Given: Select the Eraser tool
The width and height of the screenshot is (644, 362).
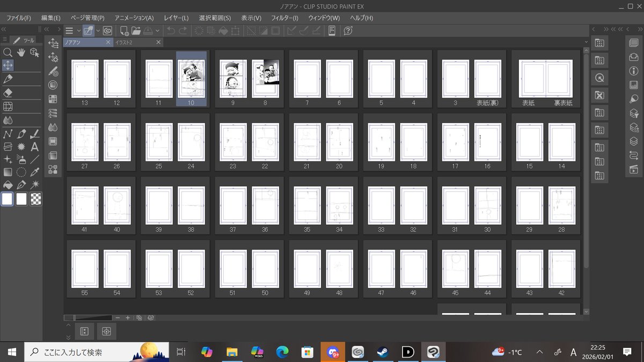Looking at the screenshot, I should point(8,93).
